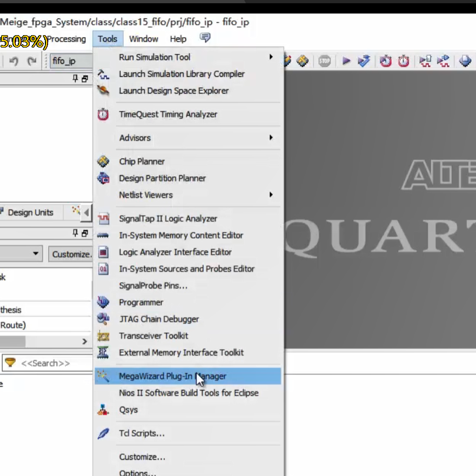Expand the Advisors submenu arrow
Screen dimensions: 476x476
point(271,138)
